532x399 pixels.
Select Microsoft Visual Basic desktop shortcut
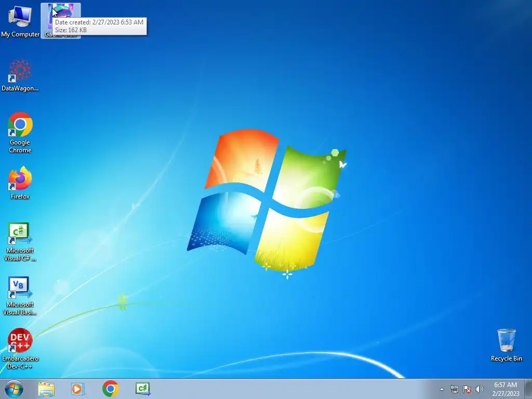(x=20, y=296)
